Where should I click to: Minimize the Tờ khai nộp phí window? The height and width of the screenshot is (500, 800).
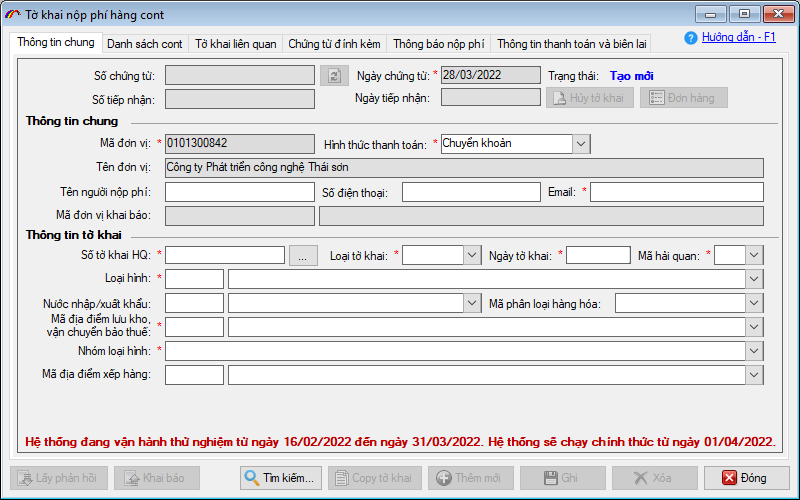click(x=710, y=14)
